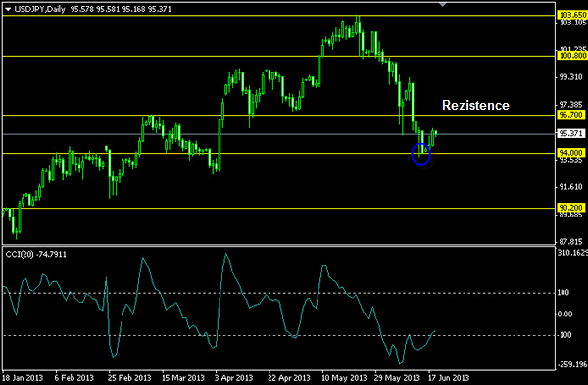Click the CCI(20) -74.7911 indicator label
Viewport: 588px width, 385px height.
point(36,254)
